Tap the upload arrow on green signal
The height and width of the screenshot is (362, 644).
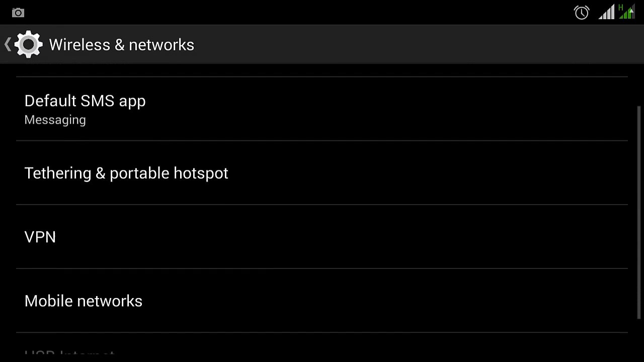[630, 11]
